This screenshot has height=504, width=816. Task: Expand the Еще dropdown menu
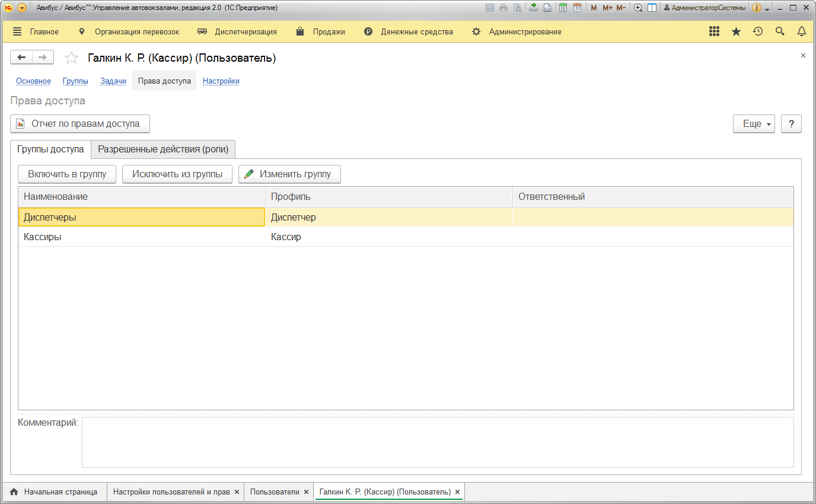(754, 124)
